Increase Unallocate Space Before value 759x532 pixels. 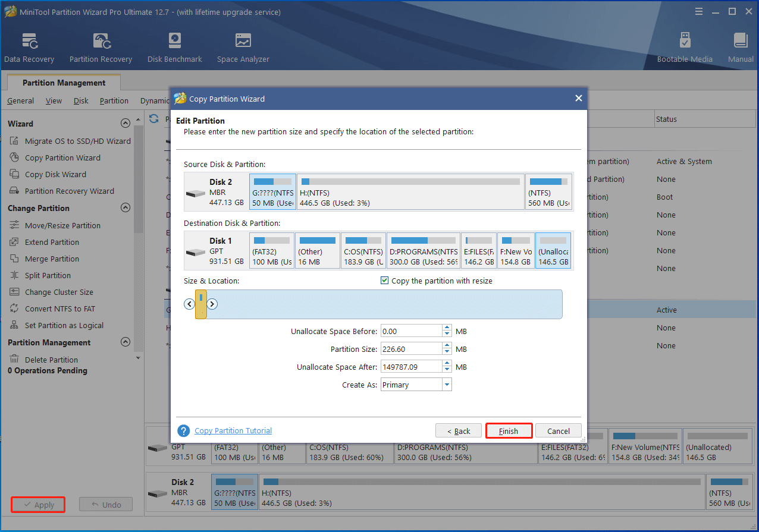point(447,328)
